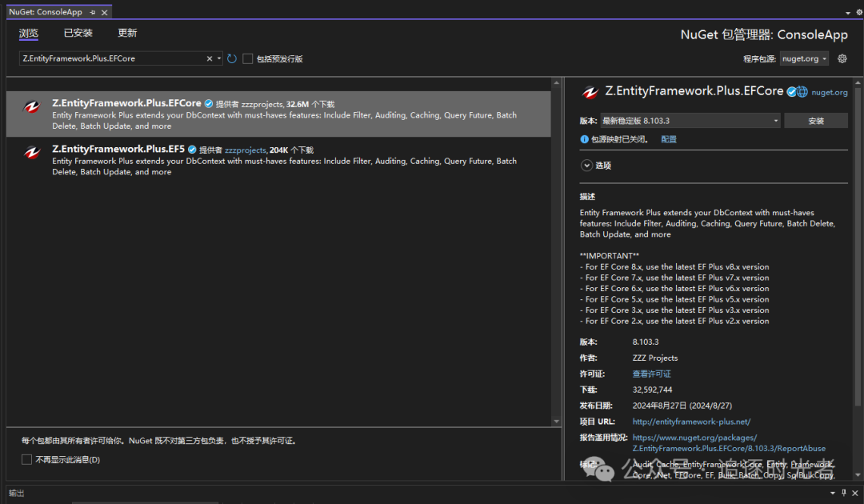Viewport: 864px width, 504px height.
Task: Open the ReportAbuse nuget.org link
Action: [x=729, y=443]
